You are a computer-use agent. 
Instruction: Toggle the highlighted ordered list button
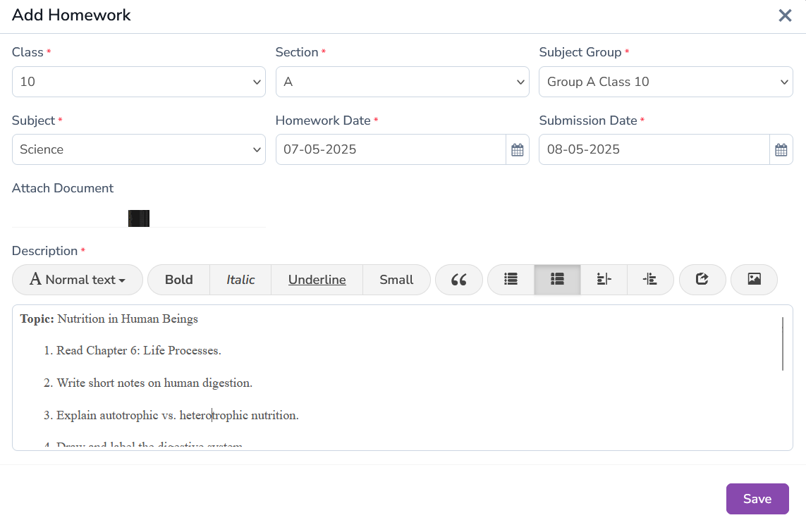tap(557, 280)
